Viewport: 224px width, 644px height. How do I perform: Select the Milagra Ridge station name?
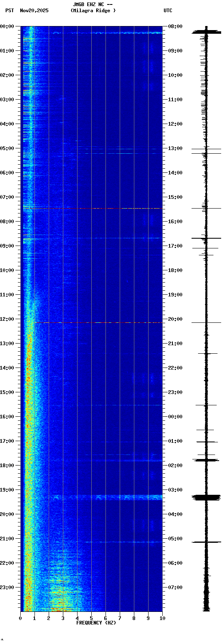pos(93,11)
